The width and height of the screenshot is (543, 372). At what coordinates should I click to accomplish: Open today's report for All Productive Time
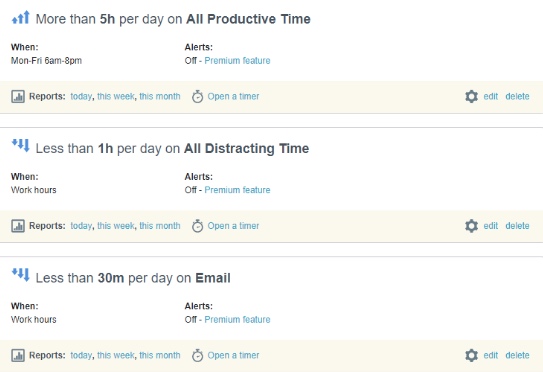(x=81, y=96)
